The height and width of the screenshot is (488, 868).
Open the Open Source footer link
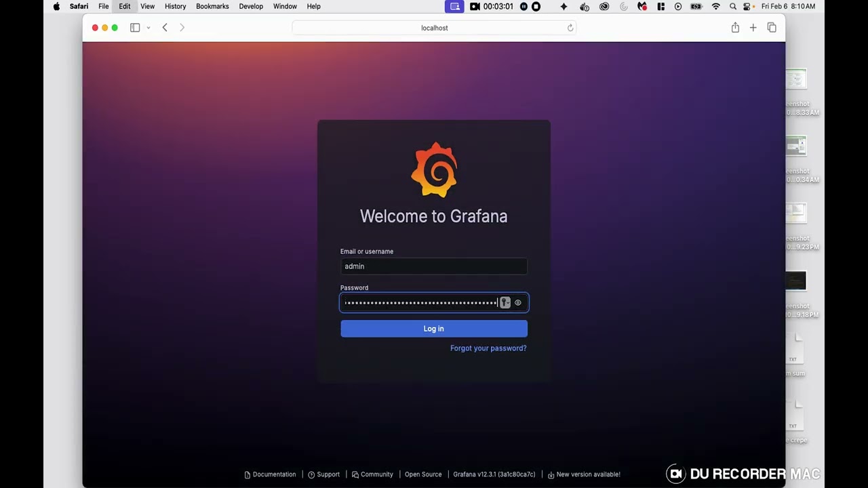[423, 474]
